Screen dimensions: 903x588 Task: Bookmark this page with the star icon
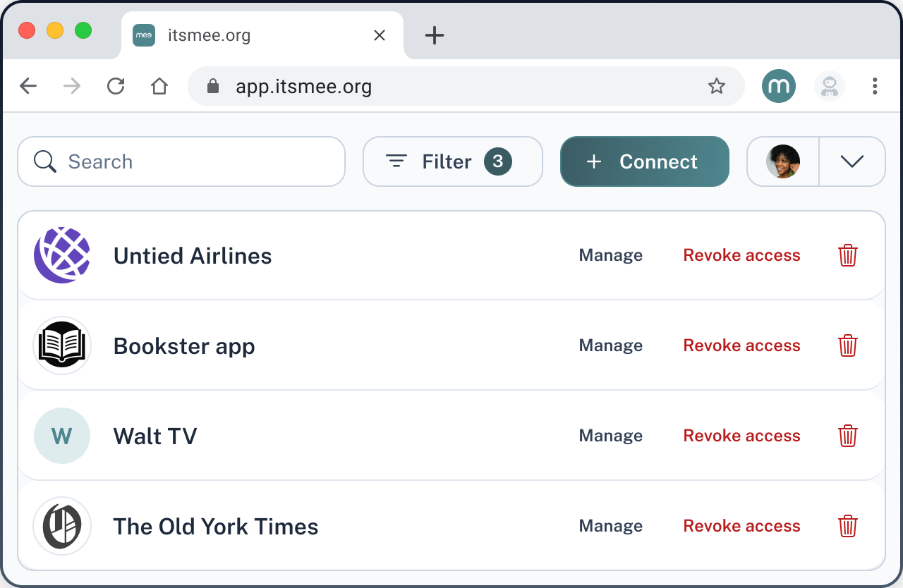point(716,86)
